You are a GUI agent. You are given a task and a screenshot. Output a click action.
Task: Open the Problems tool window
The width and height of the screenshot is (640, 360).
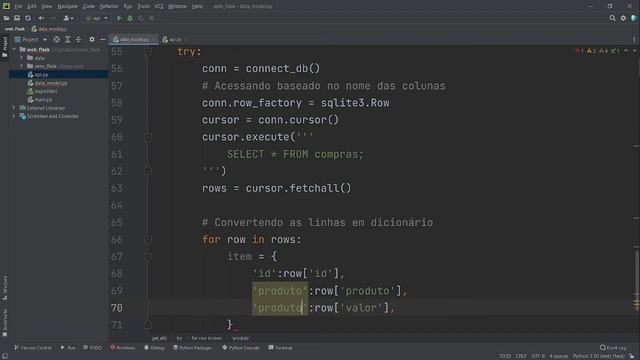pos(122,348)
